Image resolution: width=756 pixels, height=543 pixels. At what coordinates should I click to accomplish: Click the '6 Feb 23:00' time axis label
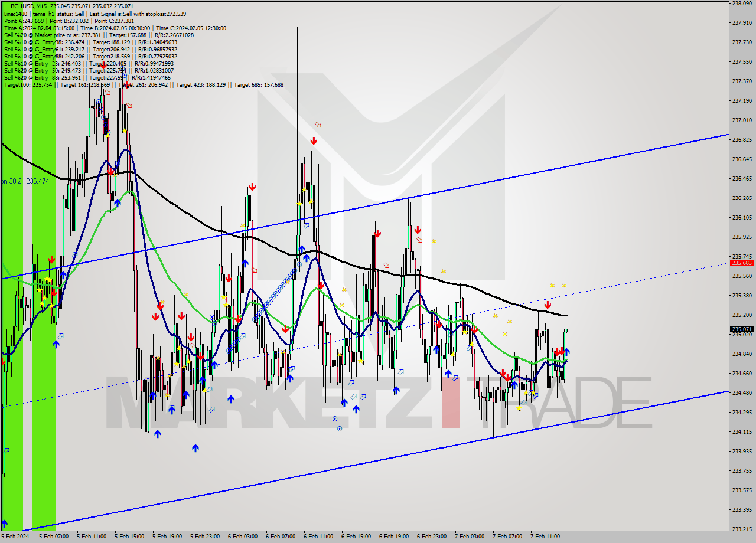[432, 537]
